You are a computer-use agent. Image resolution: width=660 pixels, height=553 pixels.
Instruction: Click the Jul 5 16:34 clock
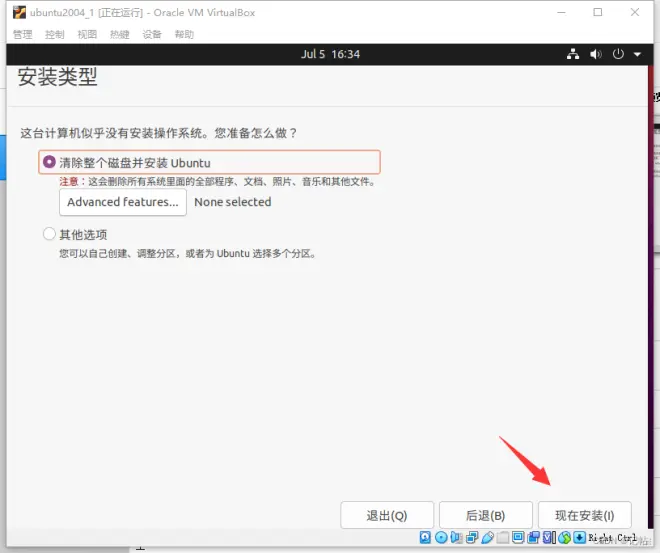point(330,54)
